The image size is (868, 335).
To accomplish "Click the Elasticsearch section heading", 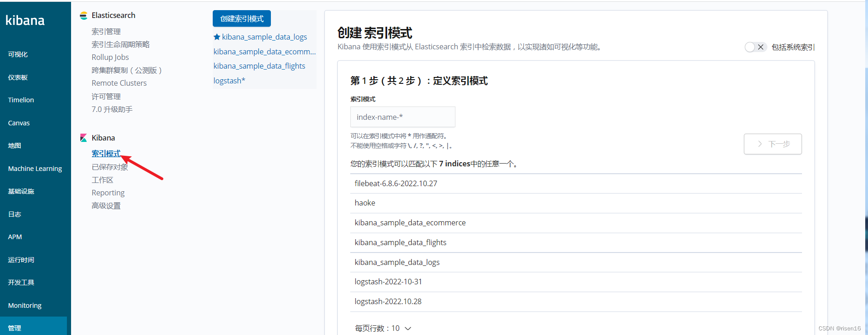I will pos(114,15).
